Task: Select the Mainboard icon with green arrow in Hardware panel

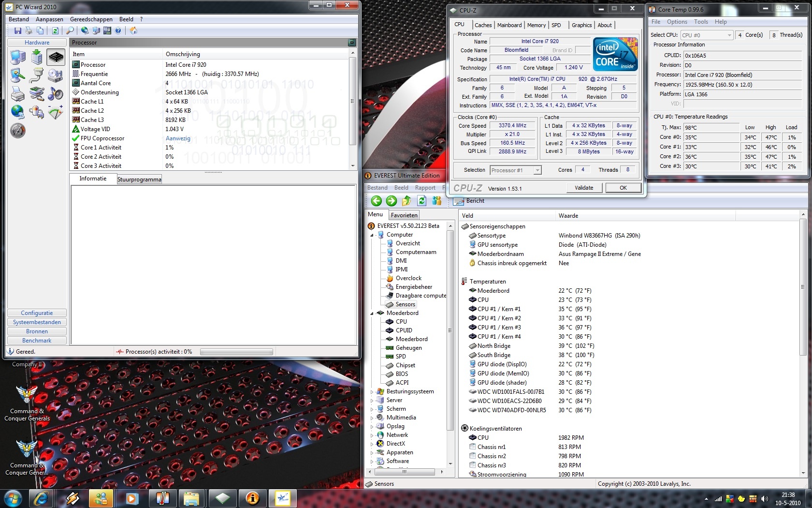Action: coord(37,57)
